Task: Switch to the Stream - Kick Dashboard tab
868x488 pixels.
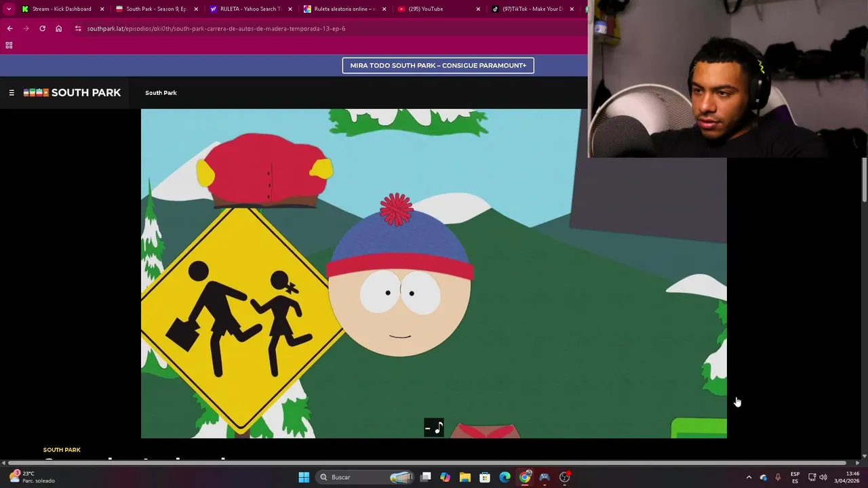Action: point(62,9)
